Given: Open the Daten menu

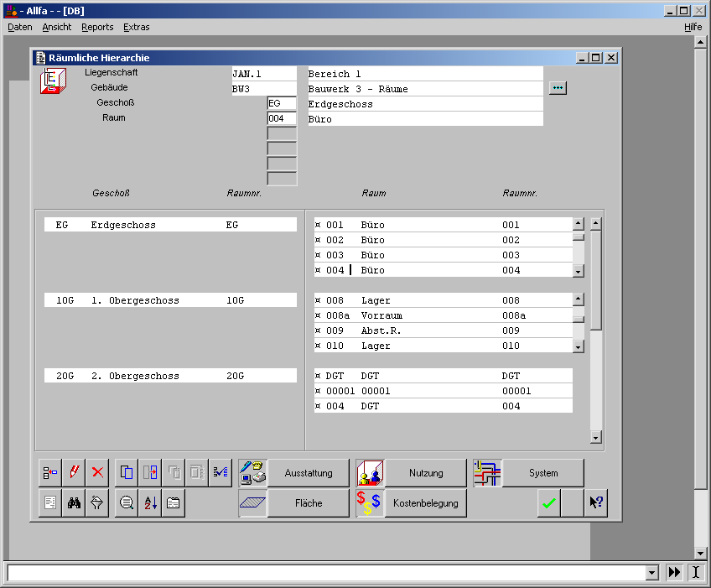Looking at the screenshot, I should click(20, 27).
